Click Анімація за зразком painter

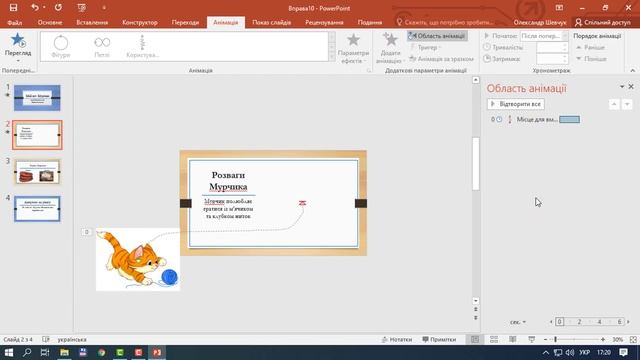(441, 59)
